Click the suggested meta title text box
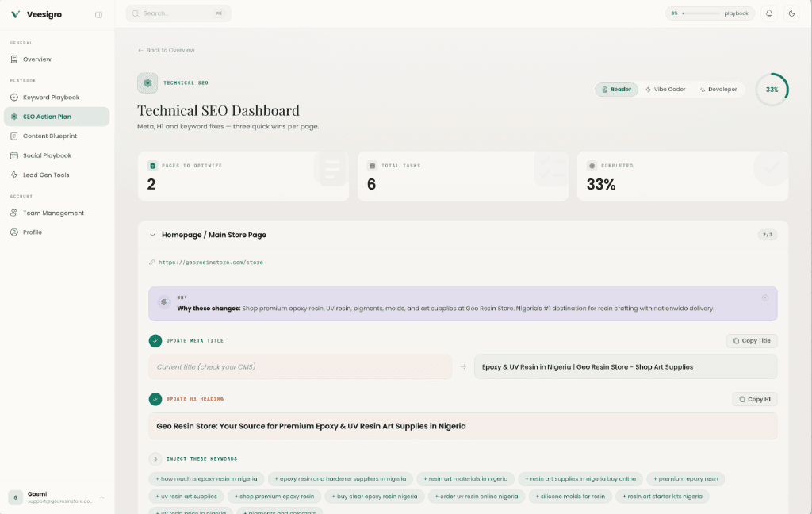 pyautogui.click(x=626, y=366)
